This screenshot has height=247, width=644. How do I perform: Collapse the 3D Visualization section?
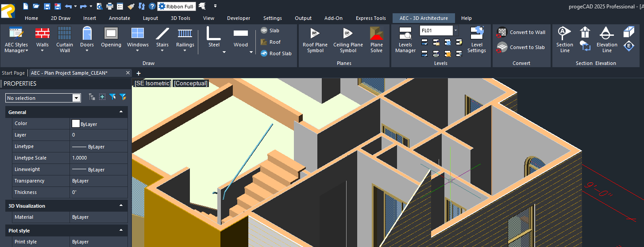[121, 206]
